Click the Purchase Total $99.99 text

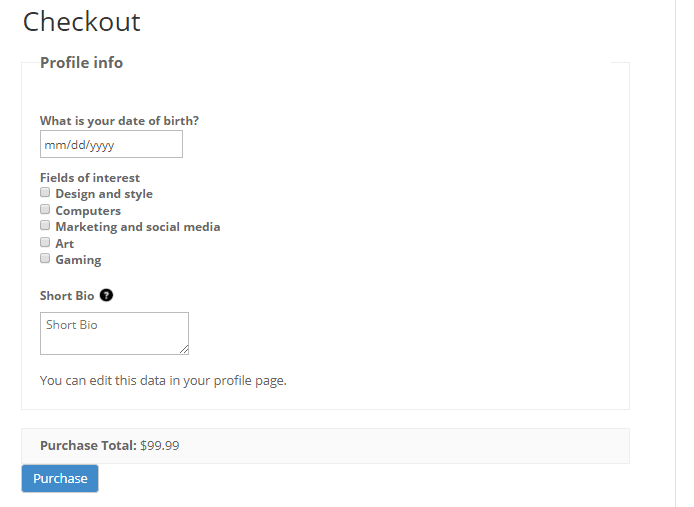coord(110,446)
